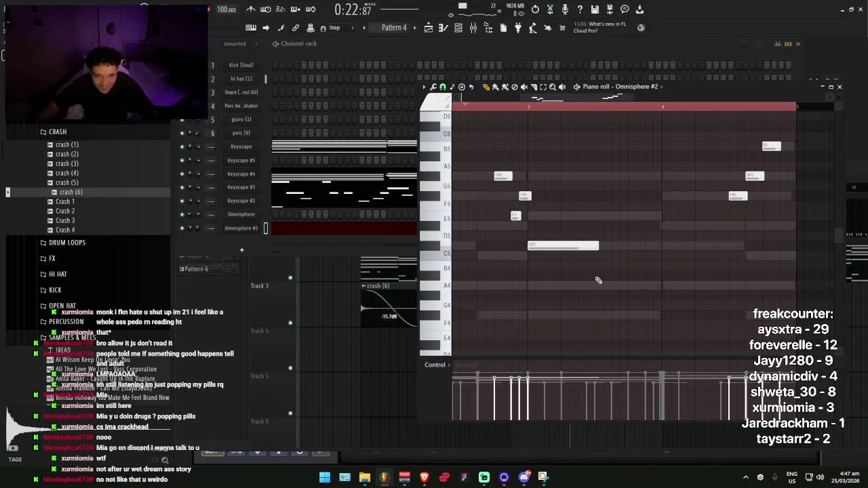Toggle typing keyboard to piano icon
The image size is (868, 488).
coord(251,28)
